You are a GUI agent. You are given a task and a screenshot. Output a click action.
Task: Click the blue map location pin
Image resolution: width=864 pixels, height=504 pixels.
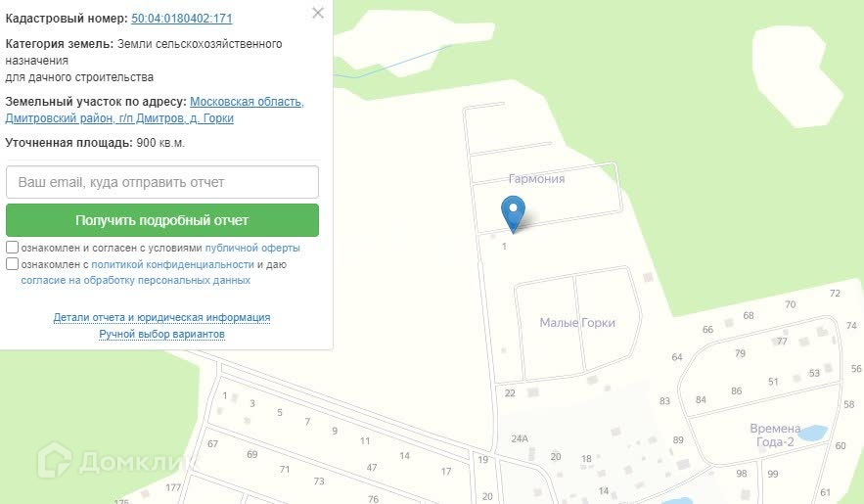pos(513,215)
